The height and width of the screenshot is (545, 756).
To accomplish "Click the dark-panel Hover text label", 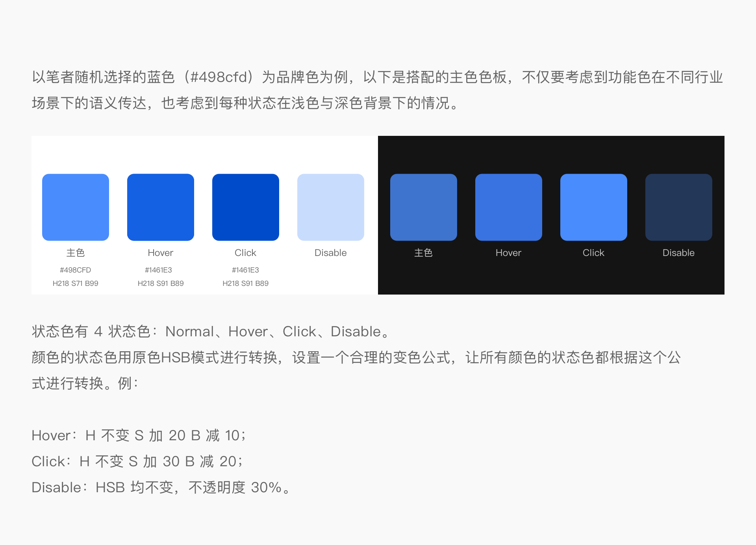I will coord(508,253).
